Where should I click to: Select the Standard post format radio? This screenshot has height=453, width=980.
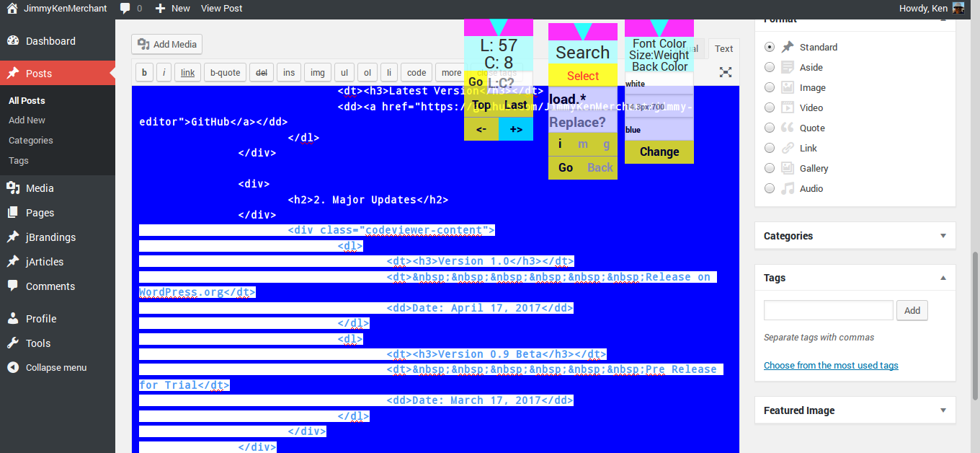(770, 47)
